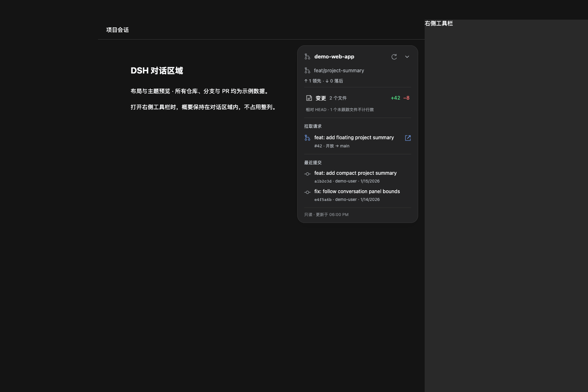Viewport: 588px width, 392px height.
Task: Click the 只读 · 更新于 06:00 PM footer
Action: point(326,214)
